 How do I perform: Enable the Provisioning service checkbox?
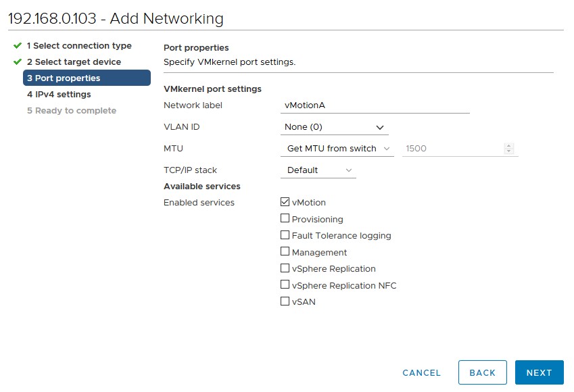285,218
